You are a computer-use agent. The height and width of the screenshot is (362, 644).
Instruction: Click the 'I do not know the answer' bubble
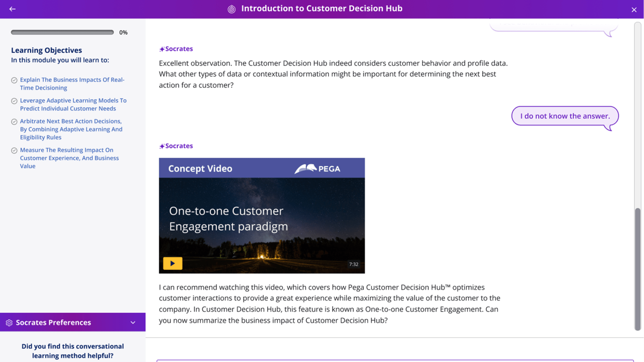tap(565, 116)
